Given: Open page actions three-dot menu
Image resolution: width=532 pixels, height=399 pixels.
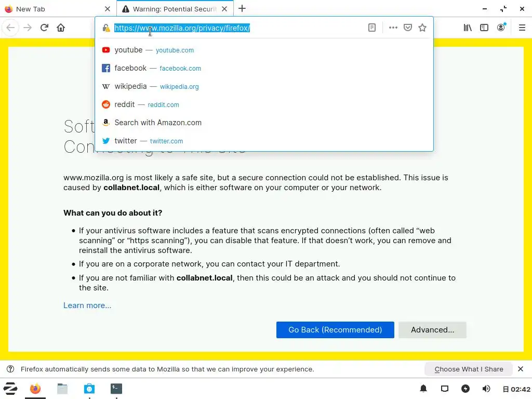Looking at the screenshot, I should click(393, 28).
